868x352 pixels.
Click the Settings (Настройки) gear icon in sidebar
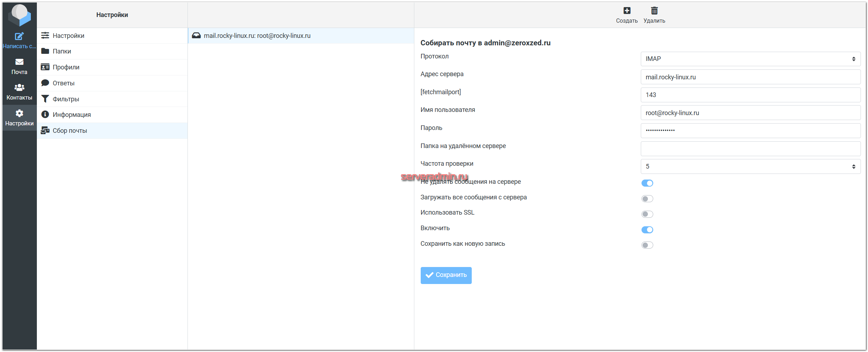pyautogui.click(x=19, y=113)
